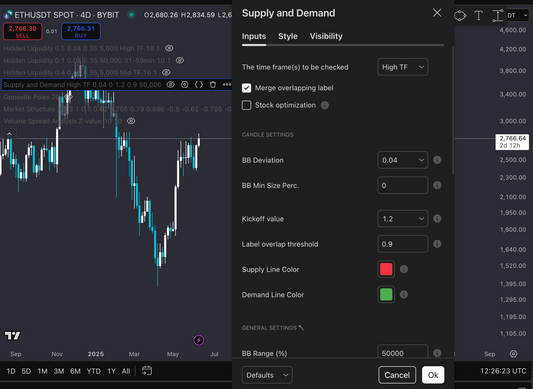Click the dialog's vertical scrollbar
Viewport: 533px width, 389px height.
(453, 111)
